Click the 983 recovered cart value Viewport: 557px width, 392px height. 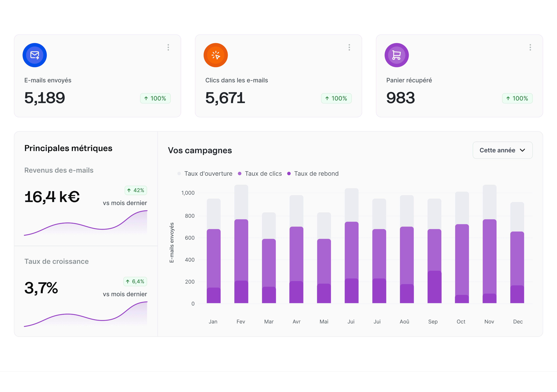coord(400,98)
